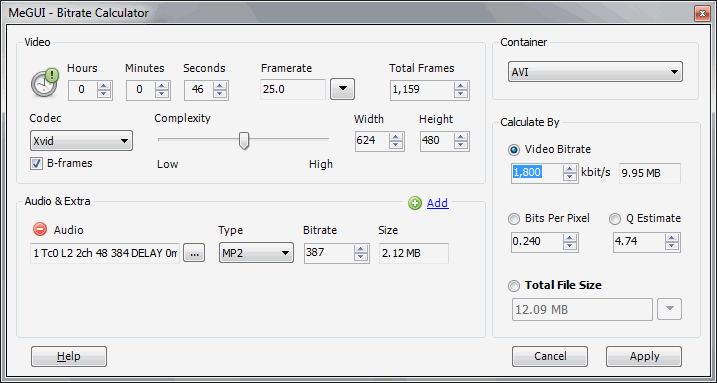Increase Video Bitrate with the up arrow
The height and width of the screenshot is (383, 717).
click(570, 169)
